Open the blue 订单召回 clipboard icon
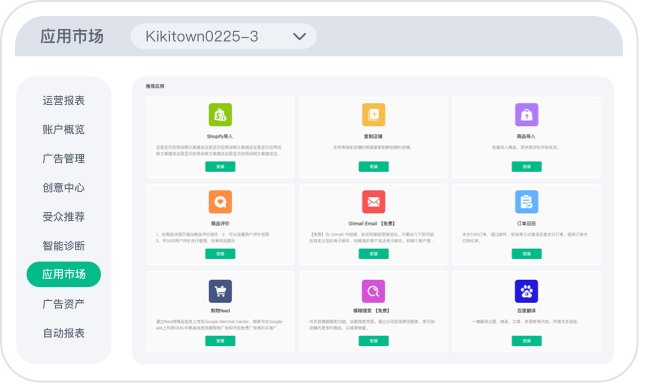 pos(526,202)
